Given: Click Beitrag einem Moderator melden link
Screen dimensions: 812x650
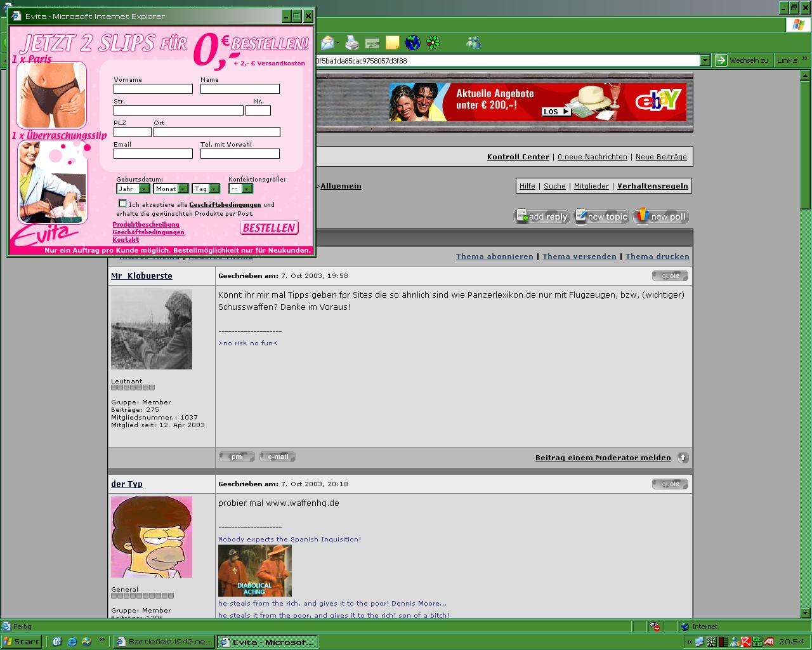Looking at the screenshot, I should 603,458.
